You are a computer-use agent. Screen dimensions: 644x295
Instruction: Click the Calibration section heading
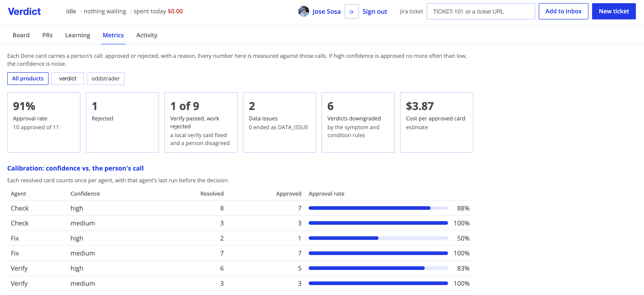point(75,168)
